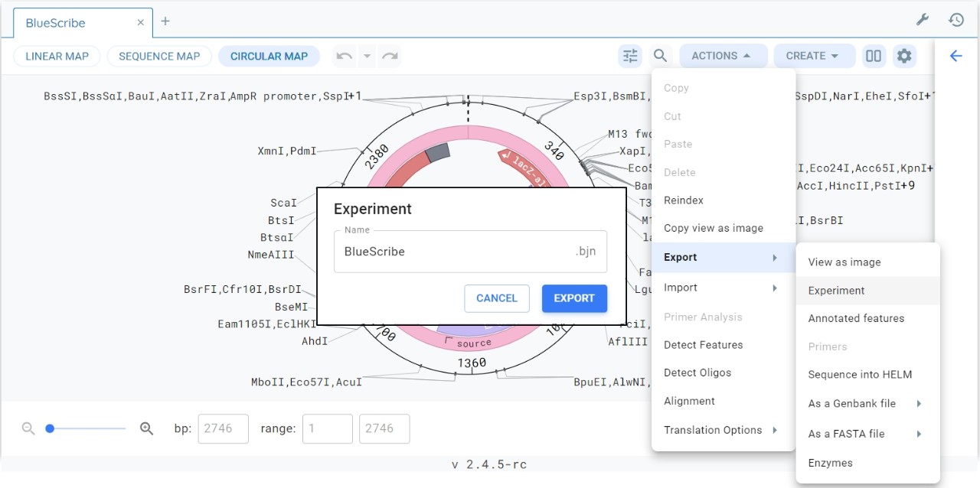Open the undo history dropdown arrow
This screenshot has height=488, width=980.
[367, 56]
